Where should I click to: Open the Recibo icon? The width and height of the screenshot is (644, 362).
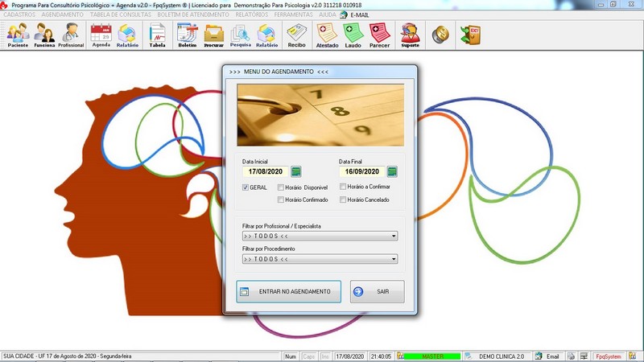[x=297, y=35]
